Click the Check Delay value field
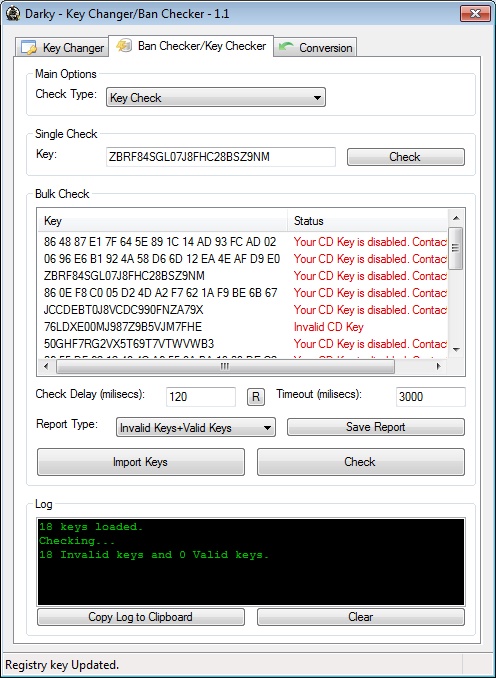 click(201, 397)
